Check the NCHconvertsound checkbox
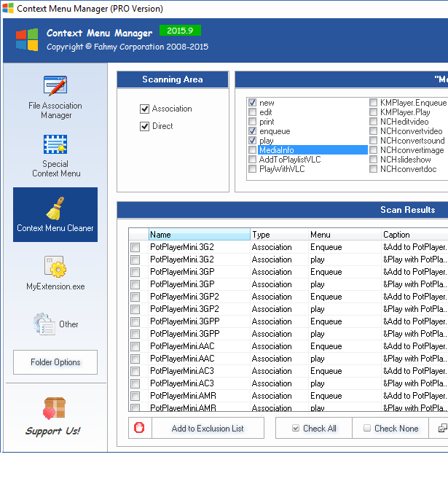448x492 pixels. [x=373, y=140]
